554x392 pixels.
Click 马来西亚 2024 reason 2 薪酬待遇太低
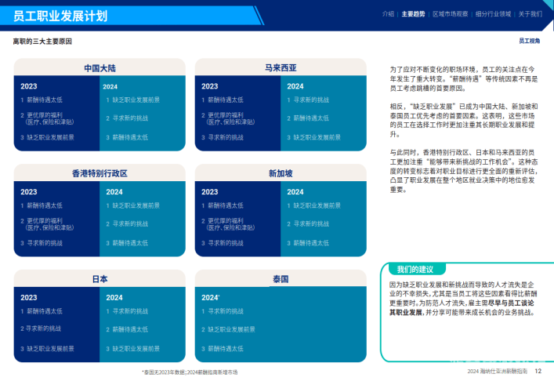point(308,118)
